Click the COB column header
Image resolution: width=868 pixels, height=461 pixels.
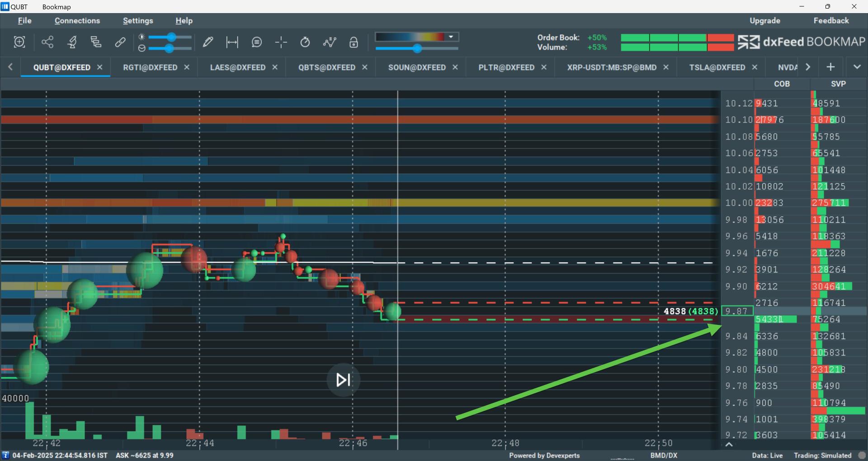coord(782,84)
